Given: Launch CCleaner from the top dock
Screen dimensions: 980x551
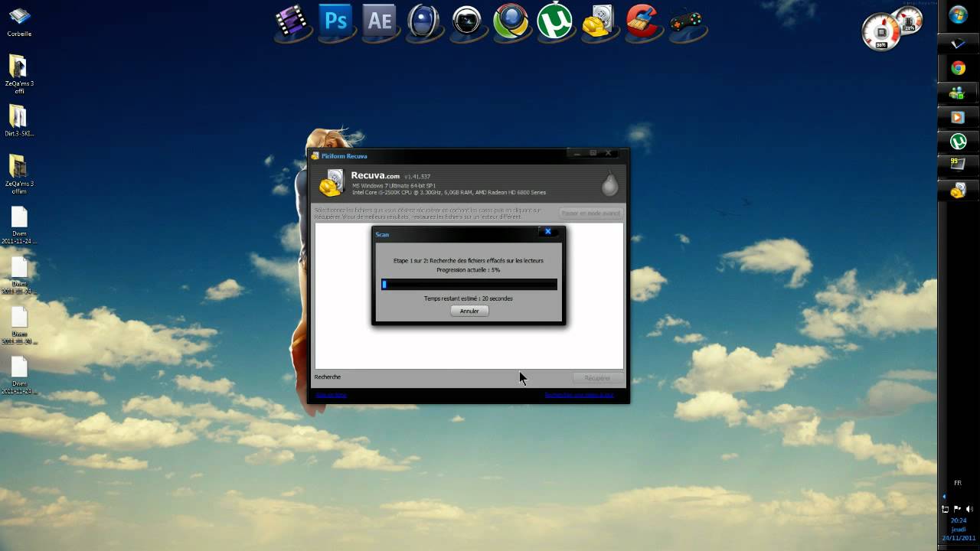Looking at the screenshot, I should (x=643, y=21).
